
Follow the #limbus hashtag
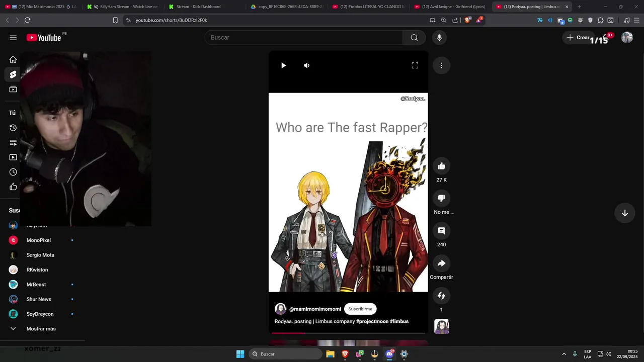(x=399, y=322)
